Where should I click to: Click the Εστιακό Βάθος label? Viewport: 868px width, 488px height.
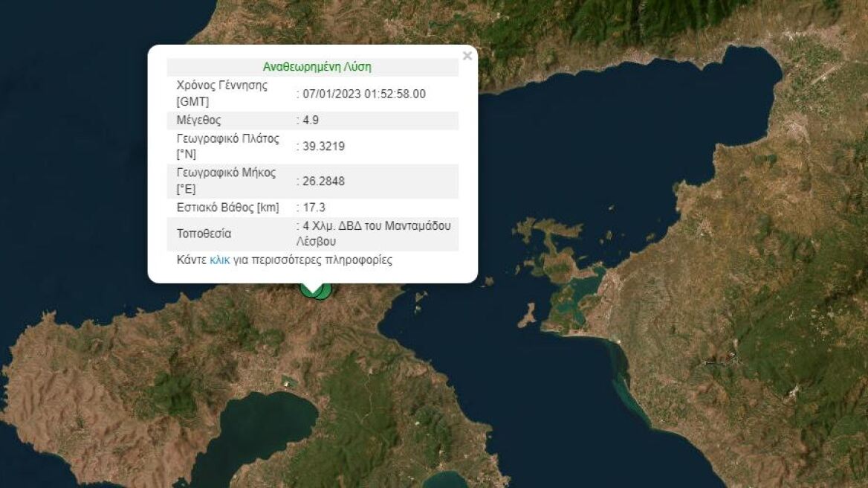tap(221, 208)
